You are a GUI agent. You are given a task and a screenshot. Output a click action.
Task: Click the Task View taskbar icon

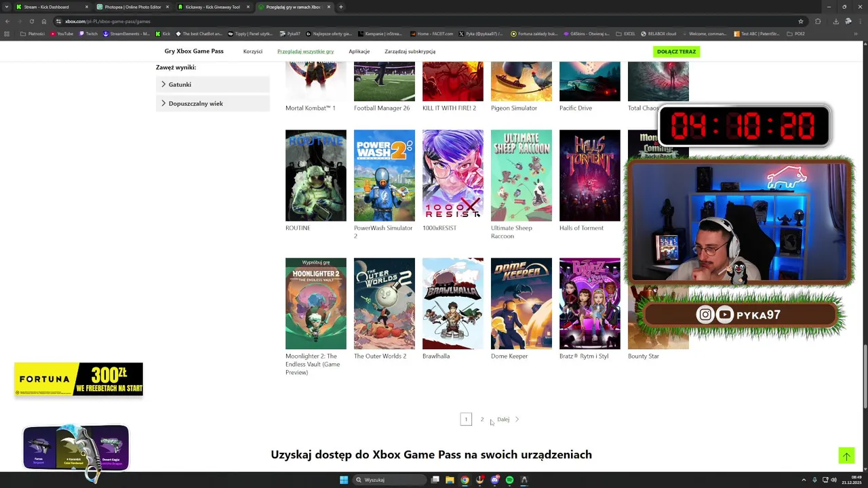tap(435, 480)
